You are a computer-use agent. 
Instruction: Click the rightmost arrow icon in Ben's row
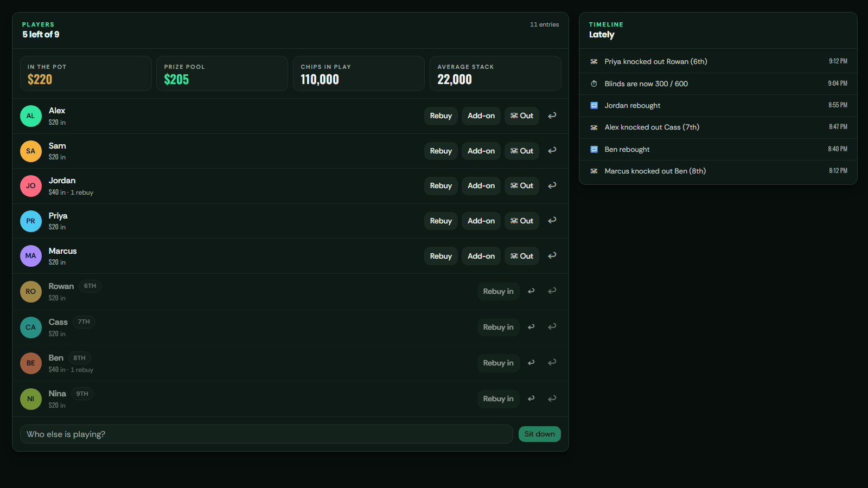pyautogui.click(x=552, y=363)
